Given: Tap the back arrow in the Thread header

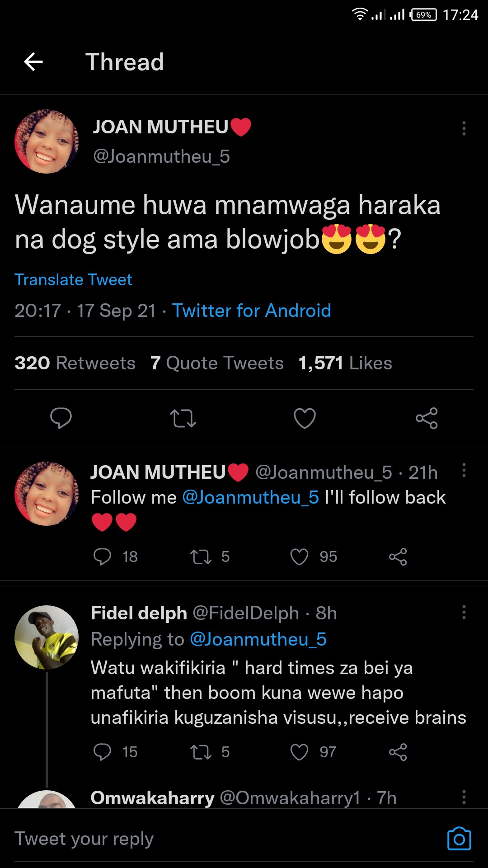Looking at the screenshot, I should (33, 62).
